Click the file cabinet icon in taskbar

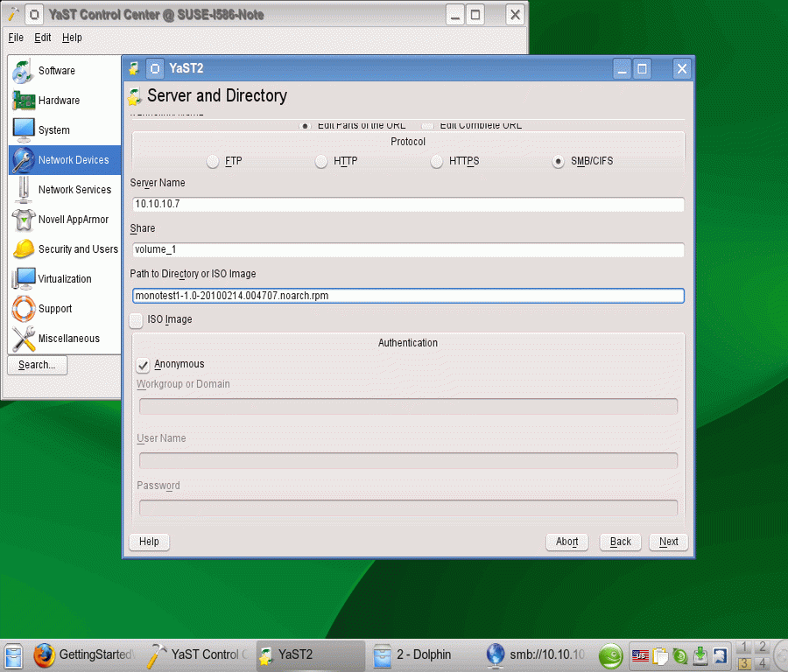(14, 655)
